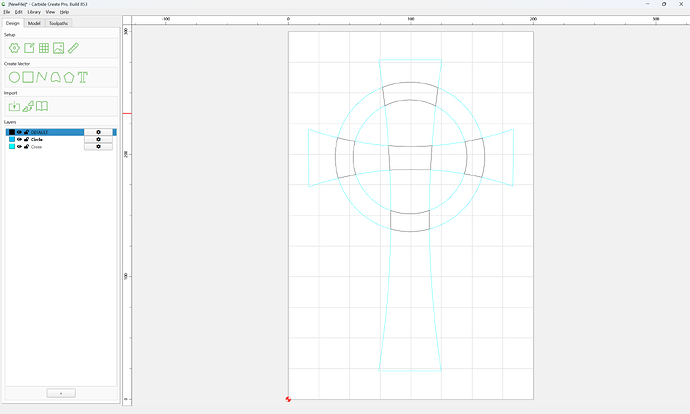Viewport: 690px width, 414px height.
Task: Toggle lock on DEFAULT layer
Action: click(26, 132)
